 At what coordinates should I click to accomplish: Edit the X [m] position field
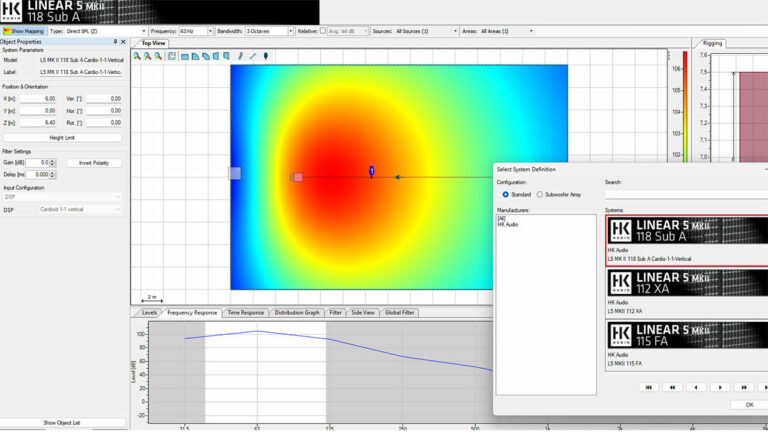click(38, 98)
